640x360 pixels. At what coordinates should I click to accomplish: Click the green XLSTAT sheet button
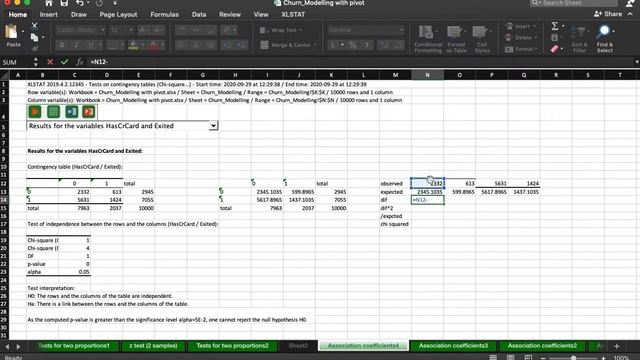pos(53,112)
